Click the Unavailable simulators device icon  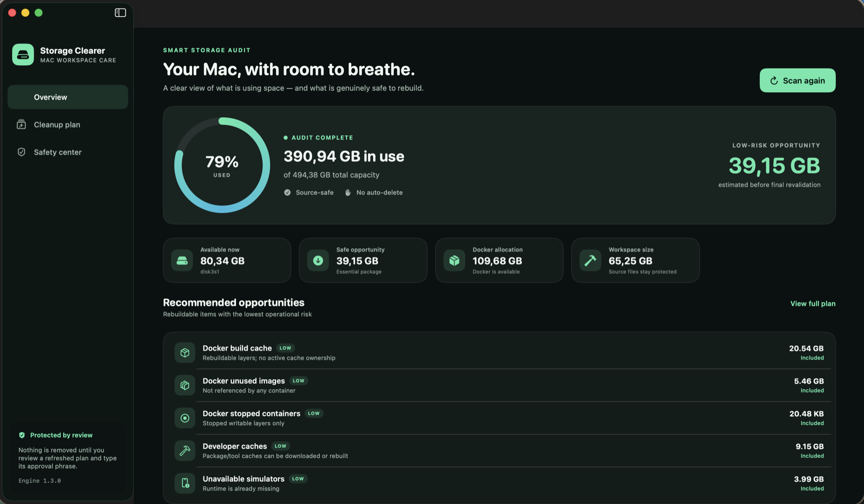coord(185,483)
